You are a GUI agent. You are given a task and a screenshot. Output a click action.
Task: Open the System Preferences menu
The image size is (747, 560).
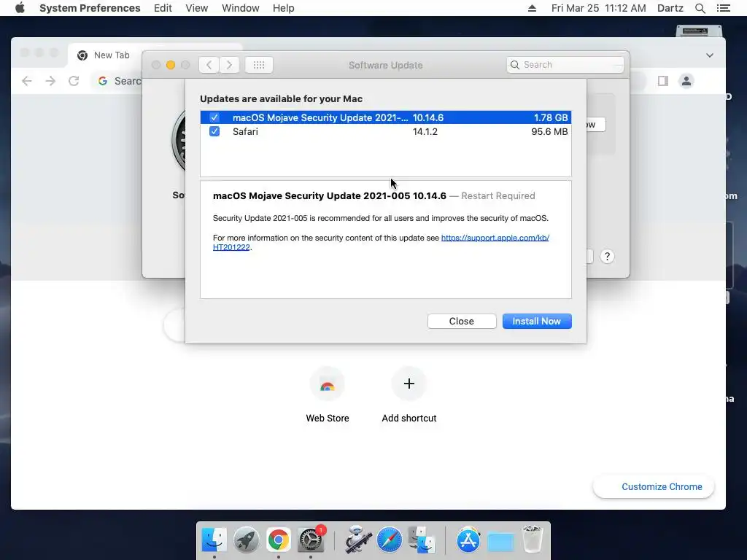[x=90, y=8]
